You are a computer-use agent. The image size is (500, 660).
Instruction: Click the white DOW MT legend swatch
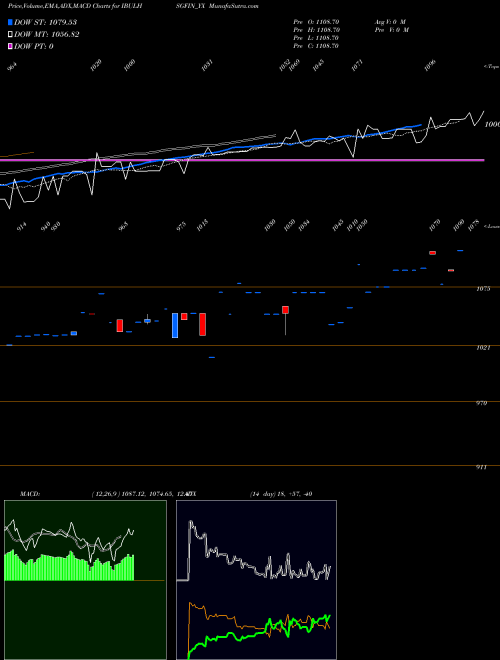point(10,35)
